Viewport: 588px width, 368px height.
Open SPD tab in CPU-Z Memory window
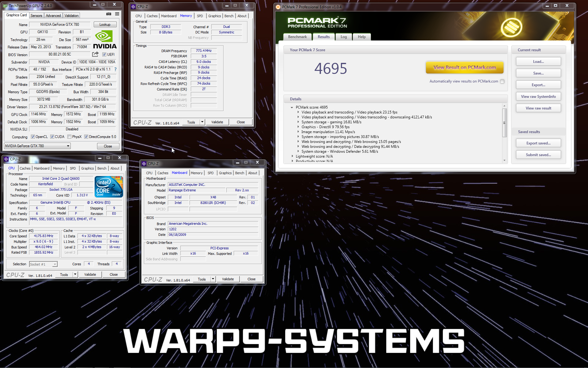click(200, 16)
